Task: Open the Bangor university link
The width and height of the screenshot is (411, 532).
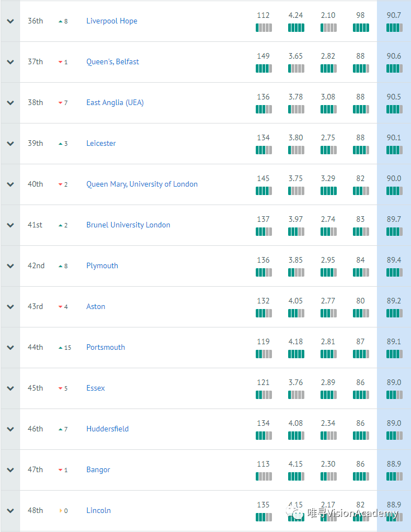Action: [98, 470]
